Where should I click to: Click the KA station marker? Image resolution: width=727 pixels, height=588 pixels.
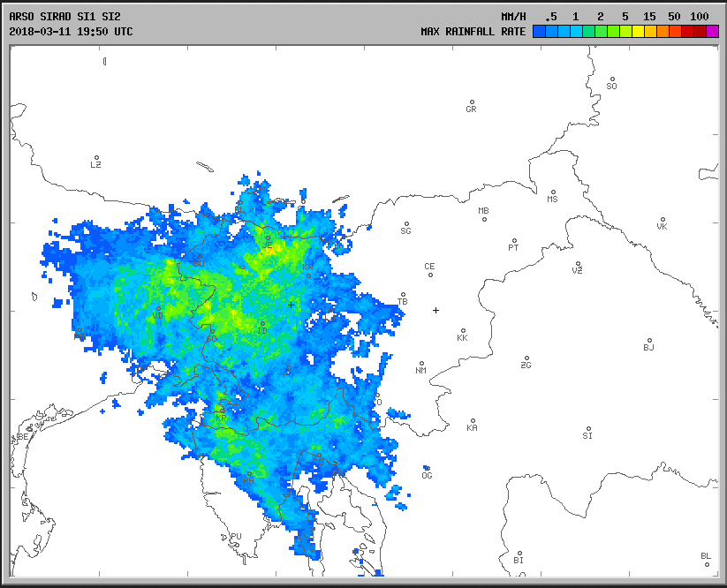pyautogui.click(x=473, y=421)
